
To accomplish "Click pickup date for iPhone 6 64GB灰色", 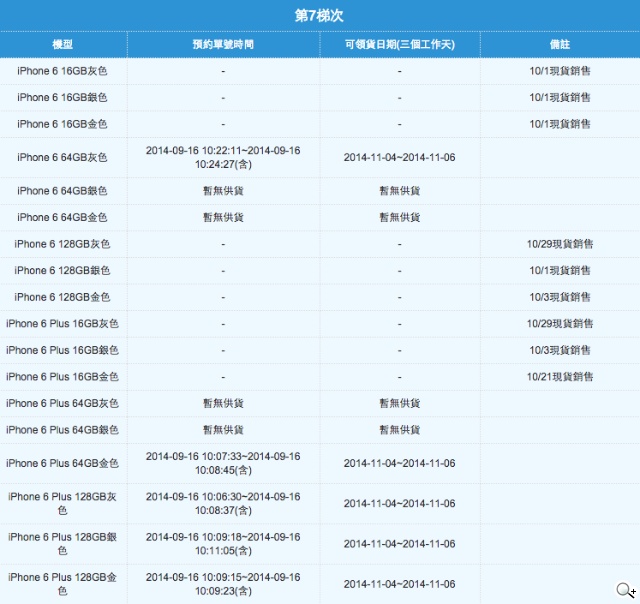I will pyautogui.click(x=400, y=158).
